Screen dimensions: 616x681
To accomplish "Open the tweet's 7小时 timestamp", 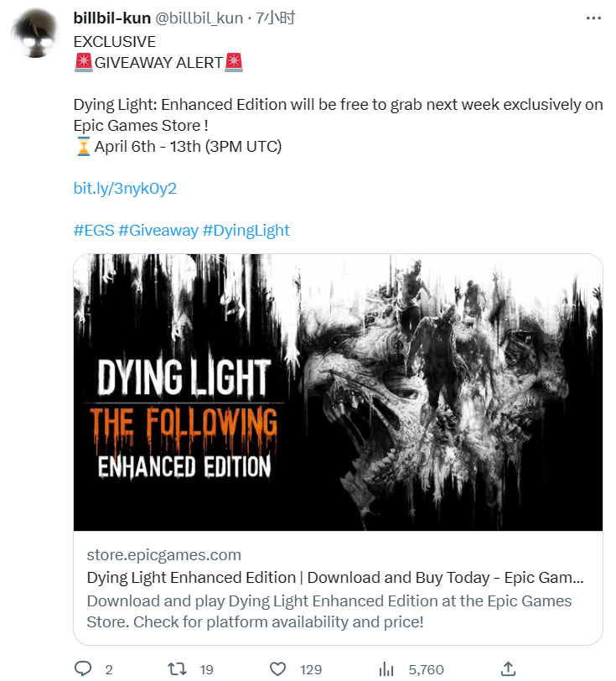I will pos(276,18).
